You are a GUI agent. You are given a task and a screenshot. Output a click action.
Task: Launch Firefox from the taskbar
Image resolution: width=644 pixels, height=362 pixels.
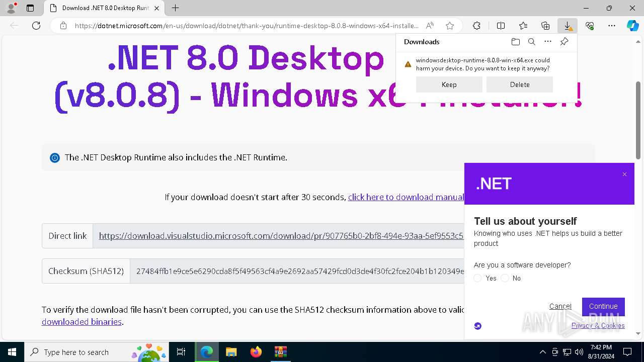click(256, 352)
